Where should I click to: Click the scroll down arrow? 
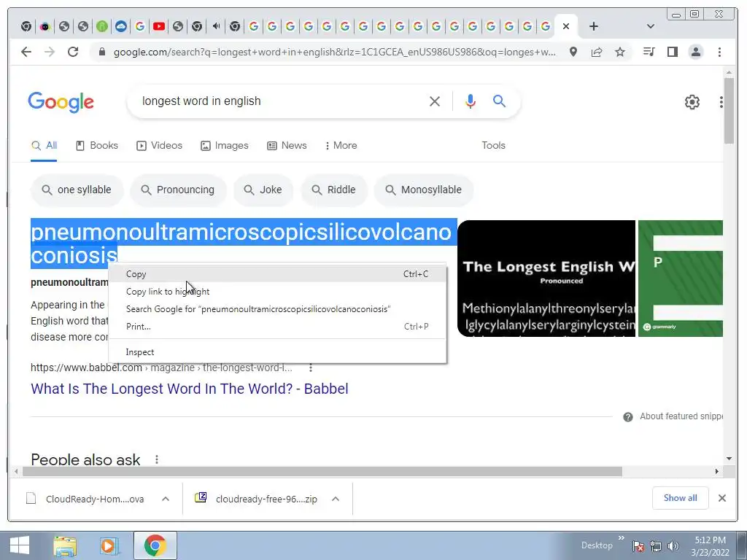[x=729, y=459]
